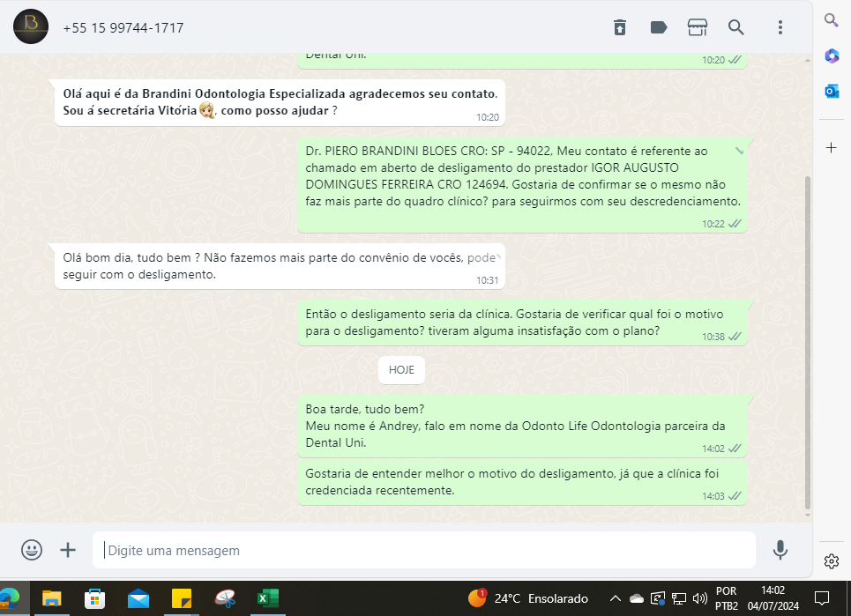Open Mail app from taskbar
Screen dimensions: 851x616
[138, 598]
